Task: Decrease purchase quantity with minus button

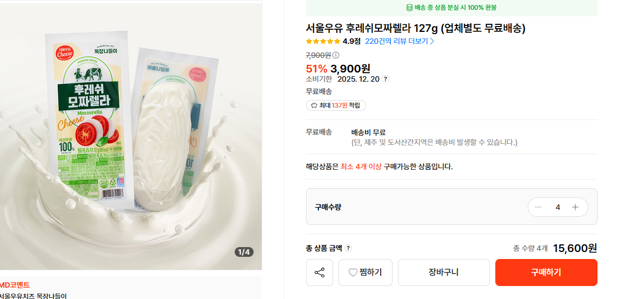Action: (x=538, y=207)
